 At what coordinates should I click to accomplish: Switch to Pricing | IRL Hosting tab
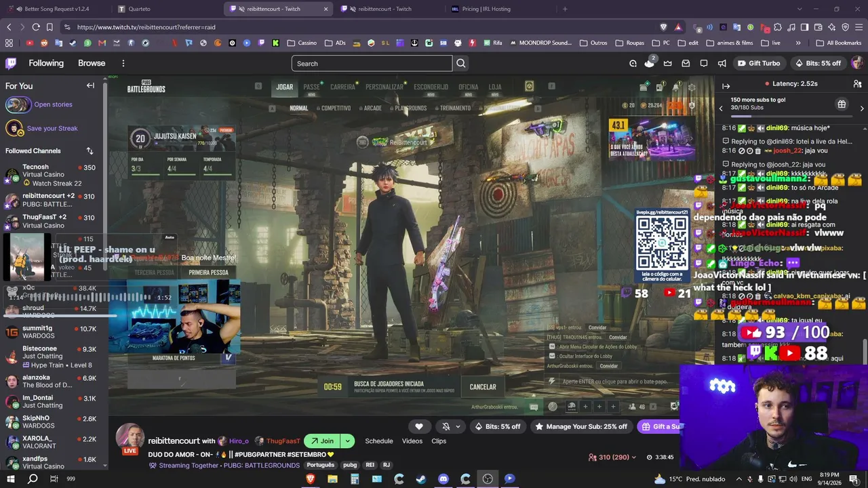[x=500, y=9]
